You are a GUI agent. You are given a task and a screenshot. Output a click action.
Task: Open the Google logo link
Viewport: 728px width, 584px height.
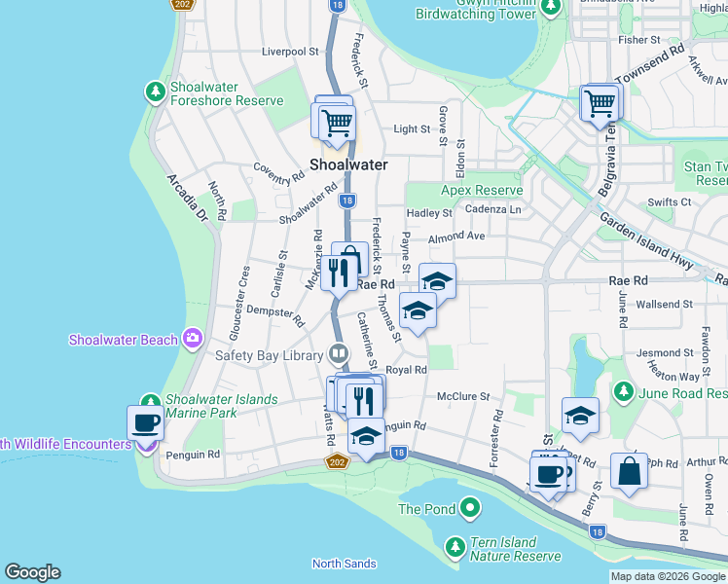33,572
